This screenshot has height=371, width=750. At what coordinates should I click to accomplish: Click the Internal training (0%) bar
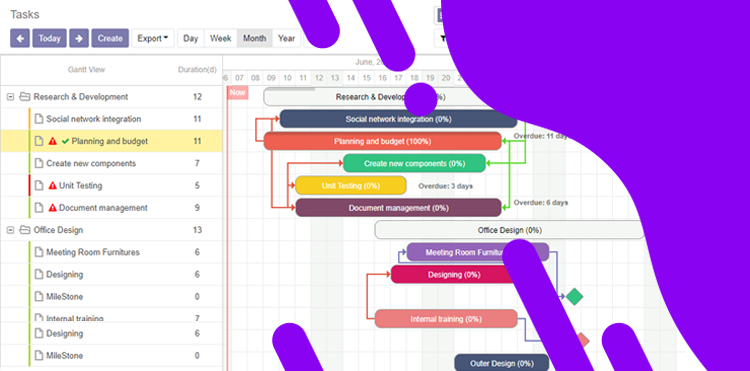pyautogui.click(x=446, y=319)
